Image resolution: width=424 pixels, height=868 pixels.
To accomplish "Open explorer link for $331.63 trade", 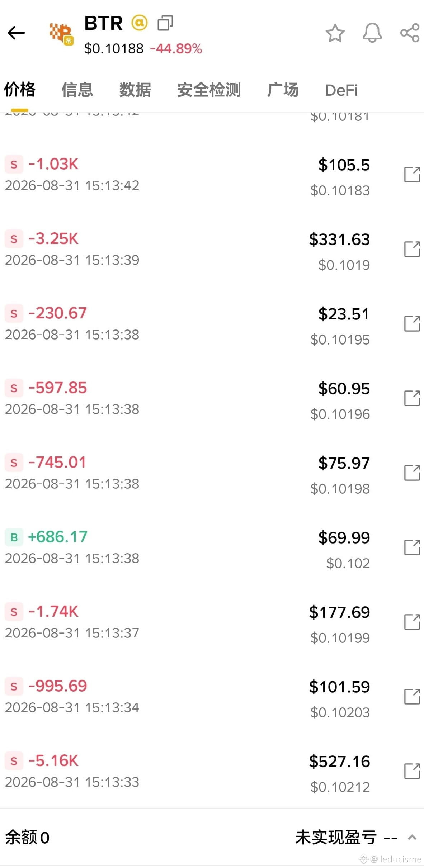I will pyautogui.click(x=412, y=249).
